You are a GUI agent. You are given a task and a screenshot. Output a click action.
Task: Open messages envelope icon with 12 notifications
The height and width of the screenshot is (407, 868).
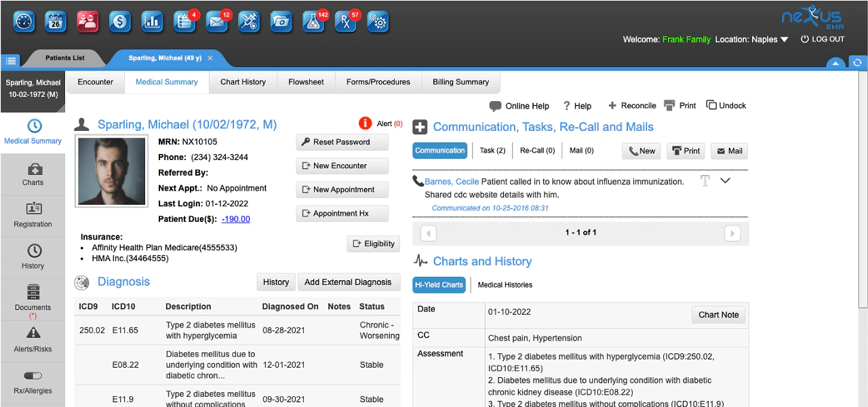pyautogui.click(x=216, y=21)
